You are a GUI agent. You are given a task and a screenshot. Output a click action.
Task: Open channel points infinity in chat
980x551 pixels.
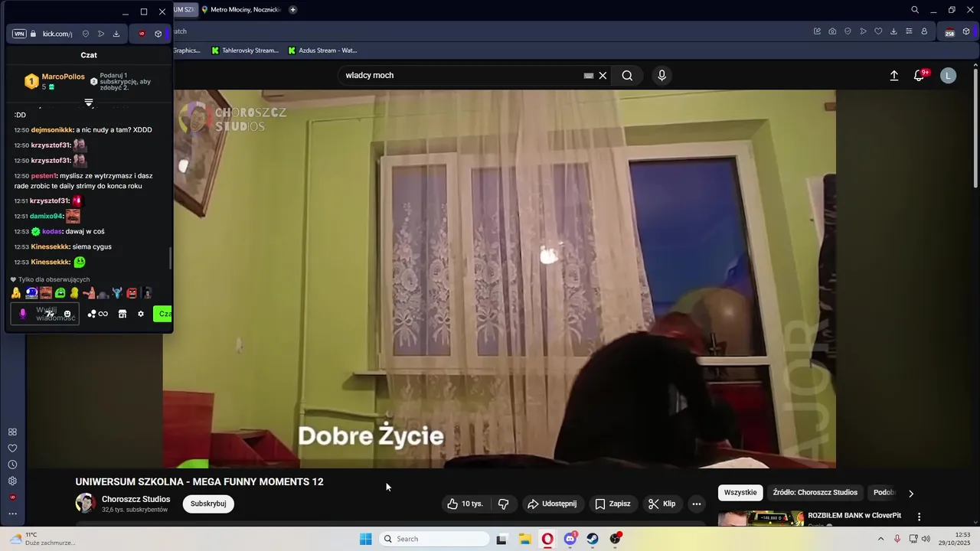[x=98, y=314]
